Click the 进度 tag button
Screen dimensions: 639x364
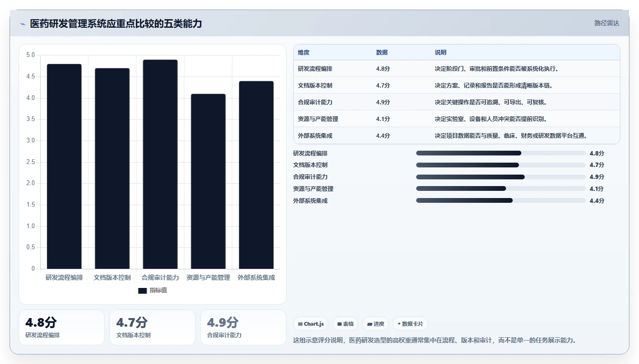point(375,324)
